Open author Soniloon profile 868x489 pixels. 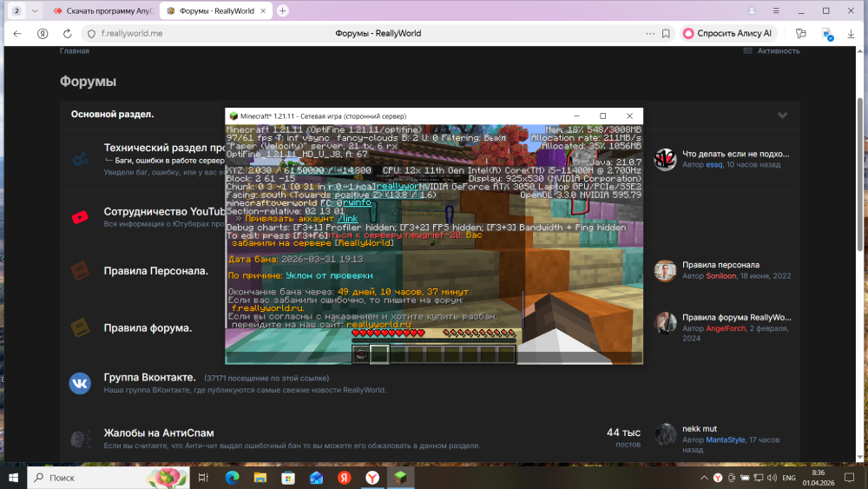pyautogui.click(x=720, y=276)
